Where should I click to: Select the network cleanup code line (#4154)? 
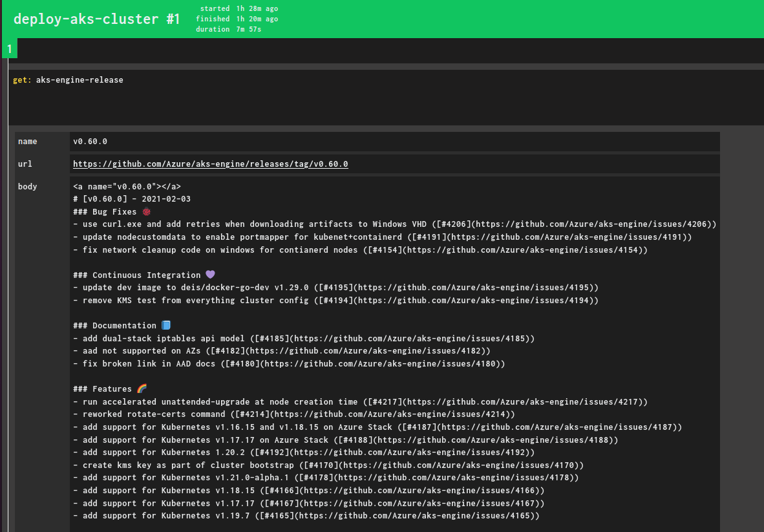click(x=361, y=250)
